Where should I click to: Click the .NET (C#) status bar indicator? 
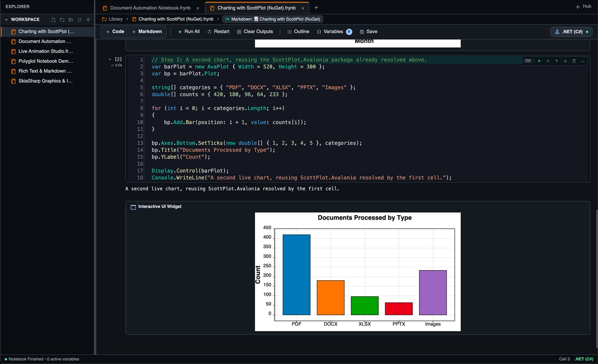pos(584,359)
